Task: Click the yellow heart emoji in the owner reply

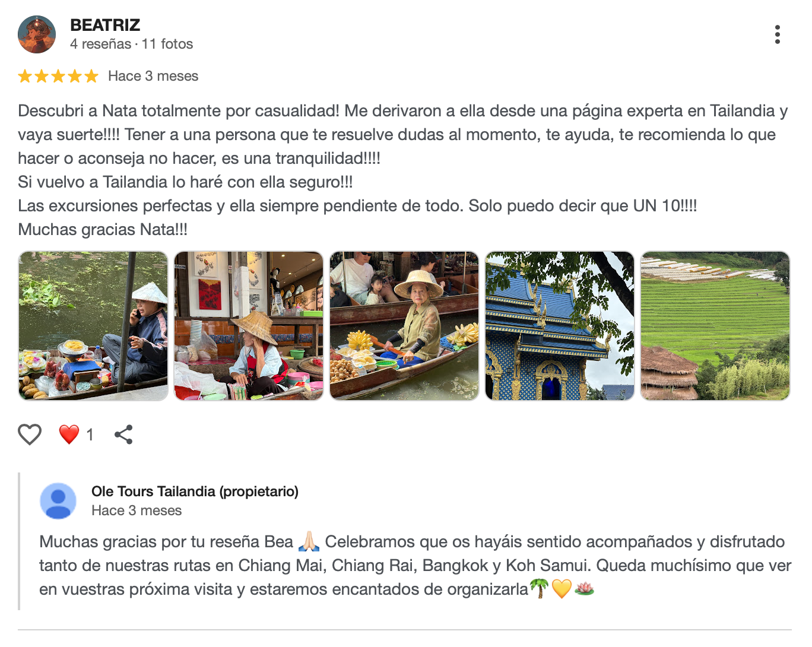Action: [562, 589]
